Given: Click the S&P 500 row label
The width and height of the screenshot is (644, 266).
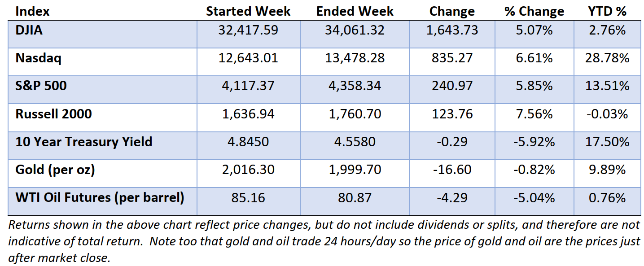Looking at the screenshot, I should point(41,86).
